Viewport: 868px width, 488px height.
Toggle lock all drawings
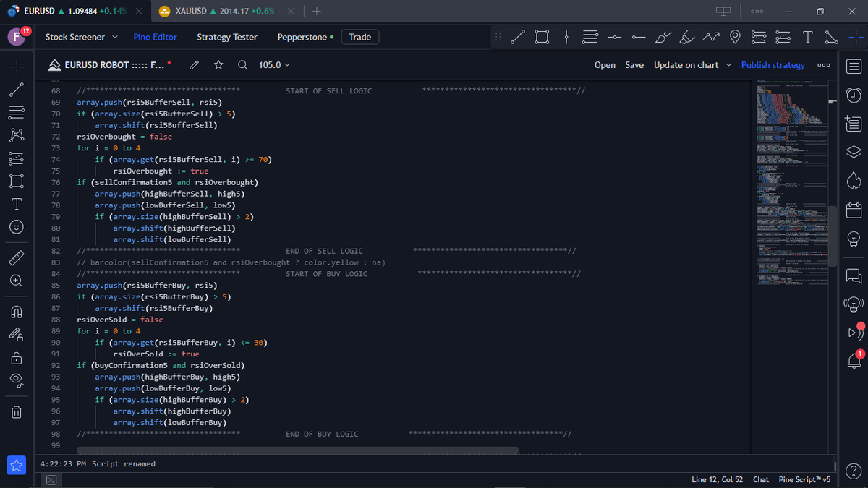coord(17,357)
